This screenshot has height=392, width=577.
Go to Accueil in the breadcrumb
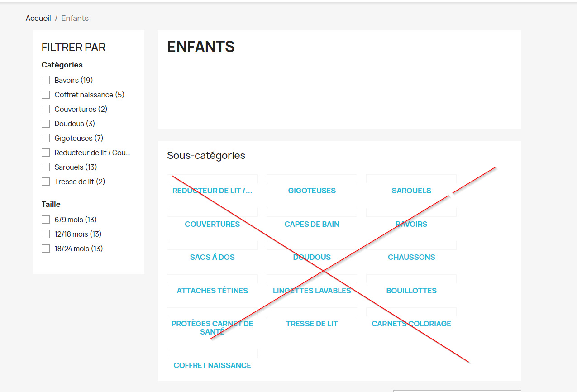[x=38, y=18]
